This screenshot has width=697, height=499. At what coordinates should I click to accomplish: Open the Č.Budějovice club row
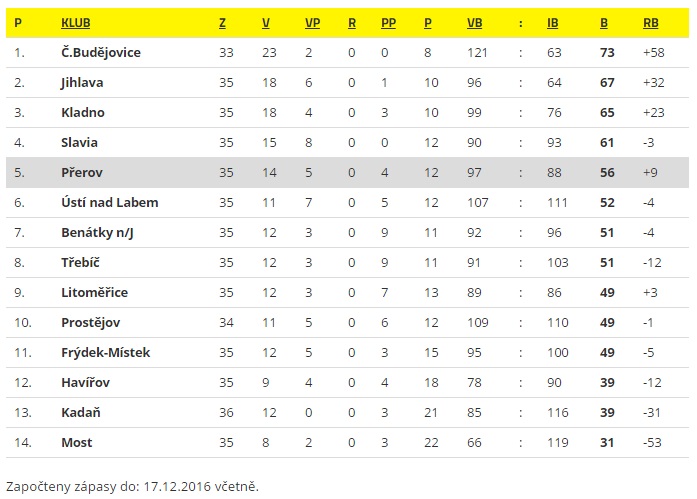[347, 52]
